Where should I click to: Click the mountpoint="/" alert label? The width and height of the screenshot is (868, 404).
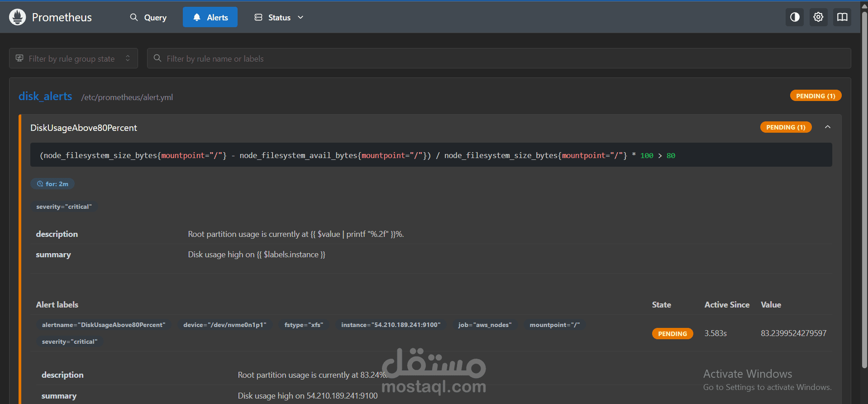pos(555,325)
